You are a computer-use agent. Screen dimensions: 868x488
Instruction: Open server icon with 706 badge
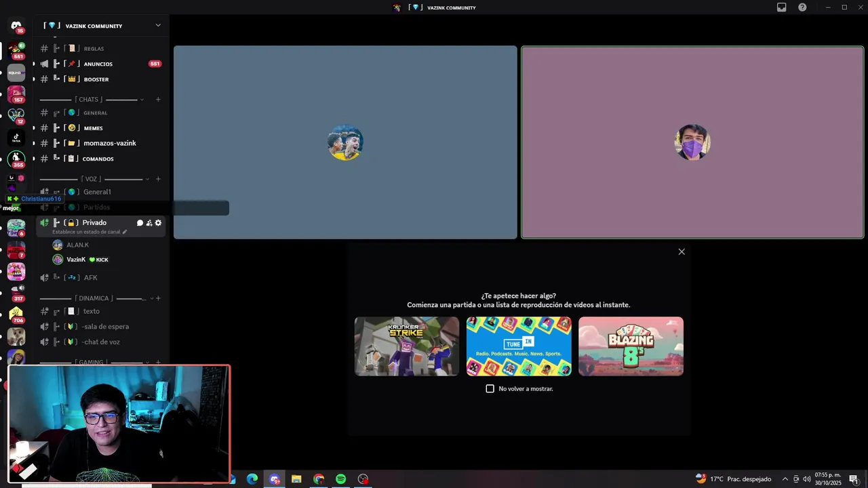coord(16,315)
